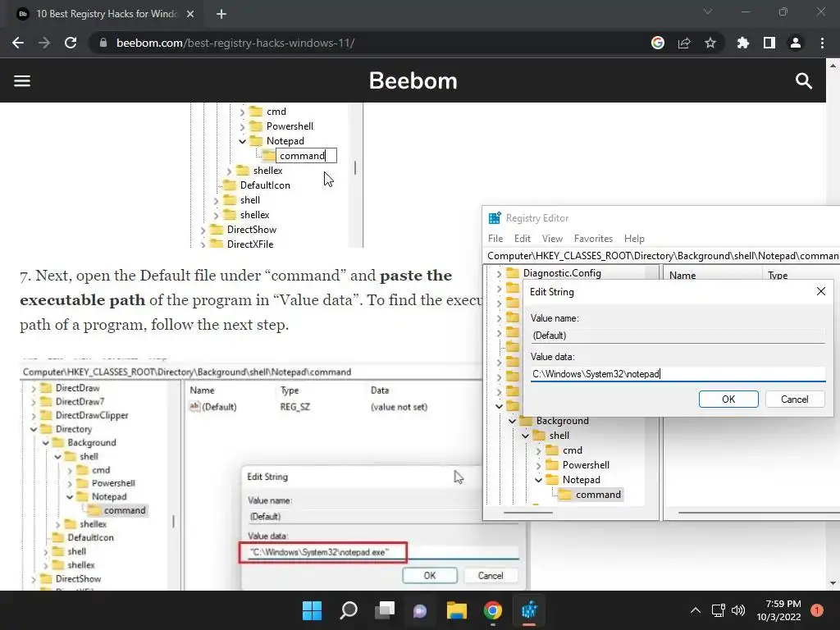
Task: Open Task View on the taskbar
Action: coord(384,610)
